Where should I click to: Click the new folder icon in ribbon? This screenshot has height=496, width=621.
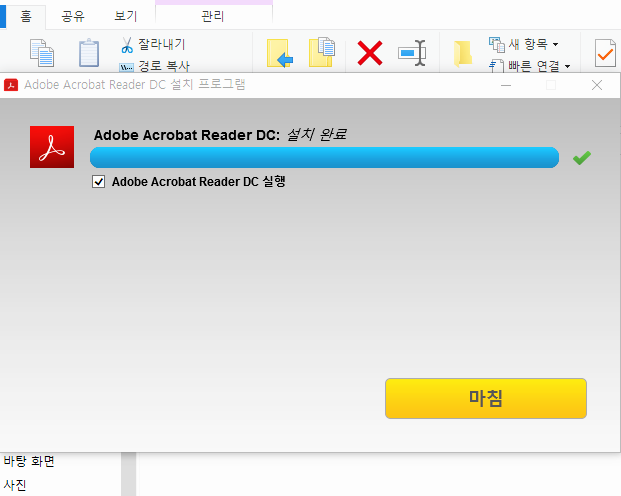[x=463, y=54]
